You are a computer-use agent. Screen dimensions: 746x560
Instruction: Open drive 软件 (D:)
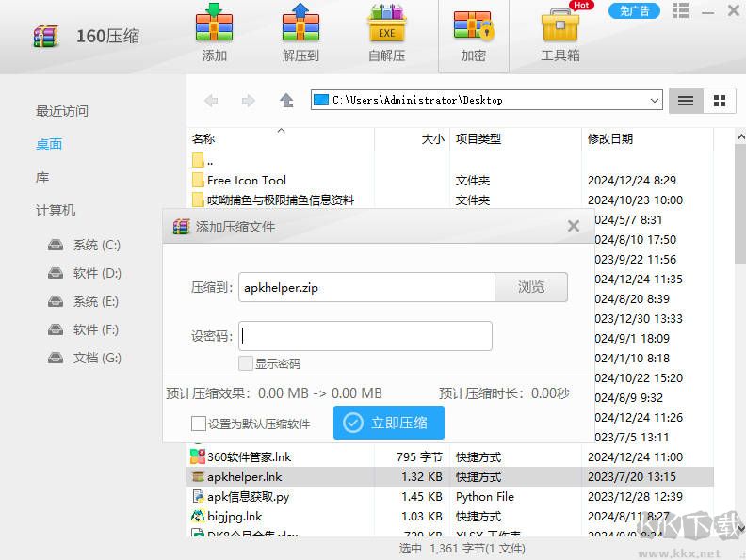(84, 273)
